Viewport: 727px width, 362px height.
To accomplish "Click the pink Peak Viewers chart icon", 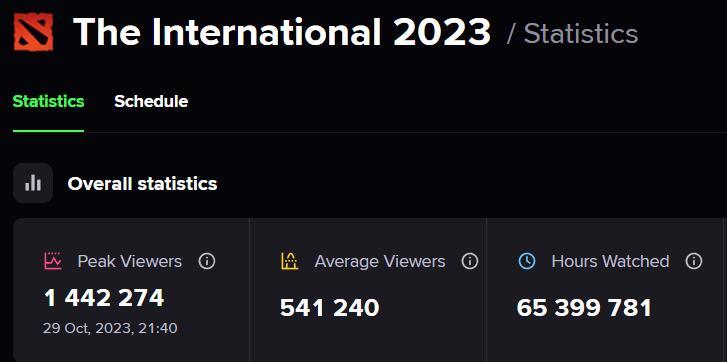I will pyautogui.click(x=52, y=261).
